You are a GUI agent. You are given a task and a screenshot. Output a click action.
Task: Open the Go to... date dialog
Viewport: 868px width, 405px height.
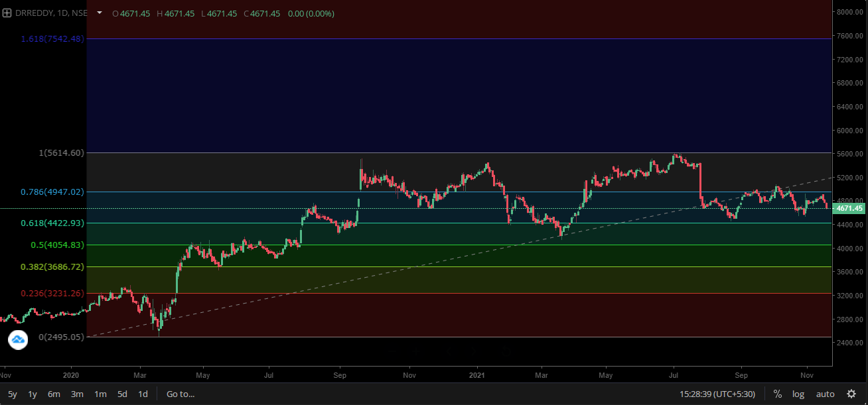pyautogui.click(x=181, y=394)
